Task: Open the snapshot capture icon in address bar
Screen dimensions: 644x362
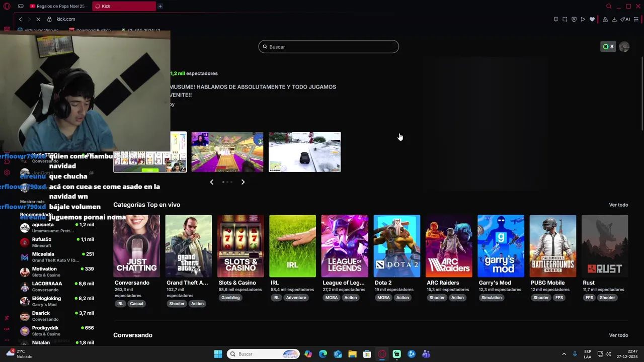Action: click(565, 19)
